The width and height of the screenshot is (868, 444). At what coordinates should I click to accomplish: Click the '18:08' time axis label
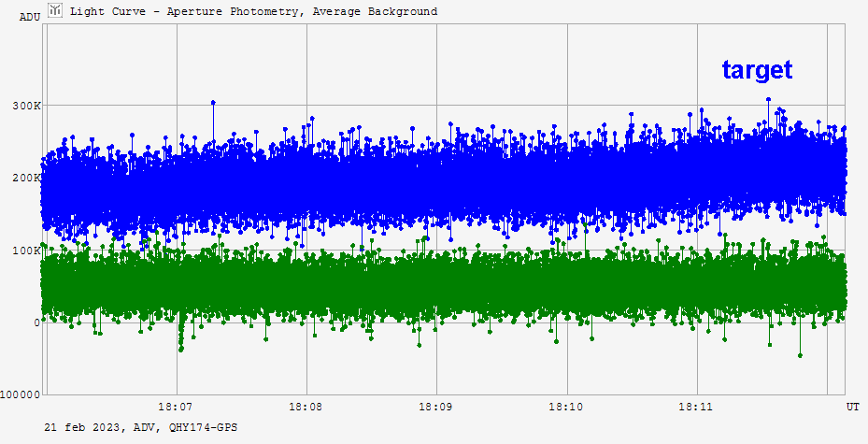click(306, 407)
